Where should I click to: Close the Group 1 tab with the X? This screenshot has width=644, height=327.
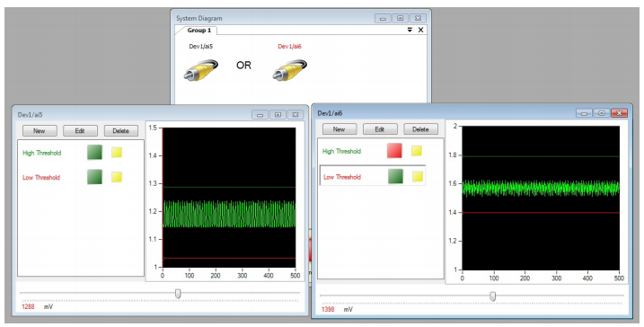point(420,30)
